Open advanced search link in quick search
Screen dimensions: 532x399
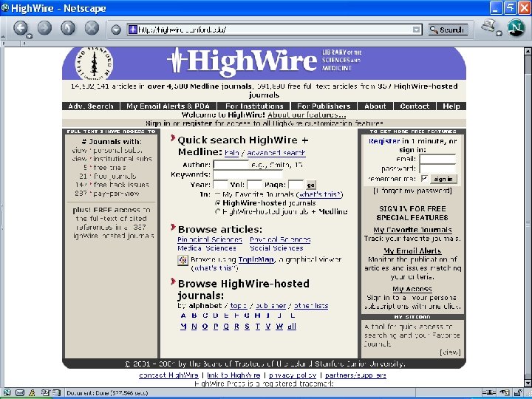276,153
